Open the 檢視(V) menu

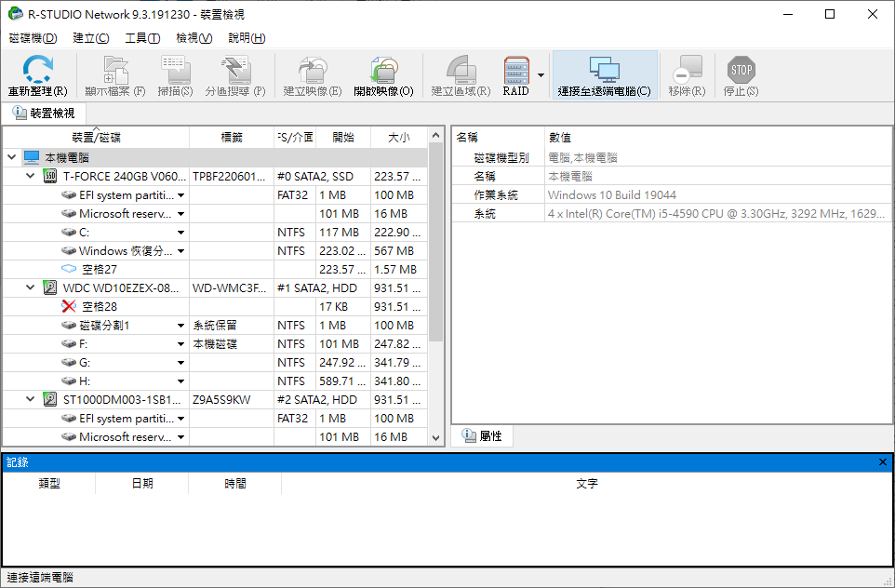coord(194,38)
